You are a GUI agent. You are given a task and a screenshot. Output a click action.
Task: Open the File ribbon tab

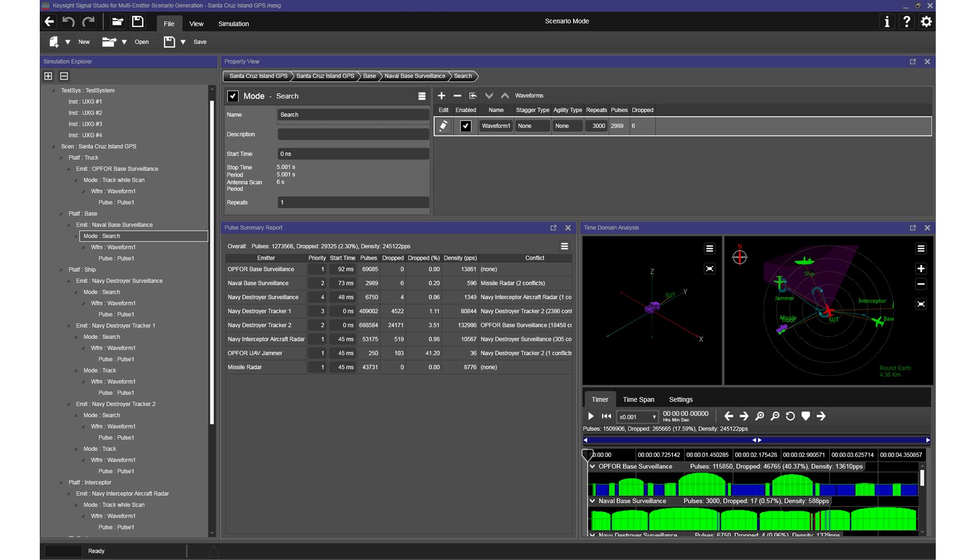tap(169, 24)
